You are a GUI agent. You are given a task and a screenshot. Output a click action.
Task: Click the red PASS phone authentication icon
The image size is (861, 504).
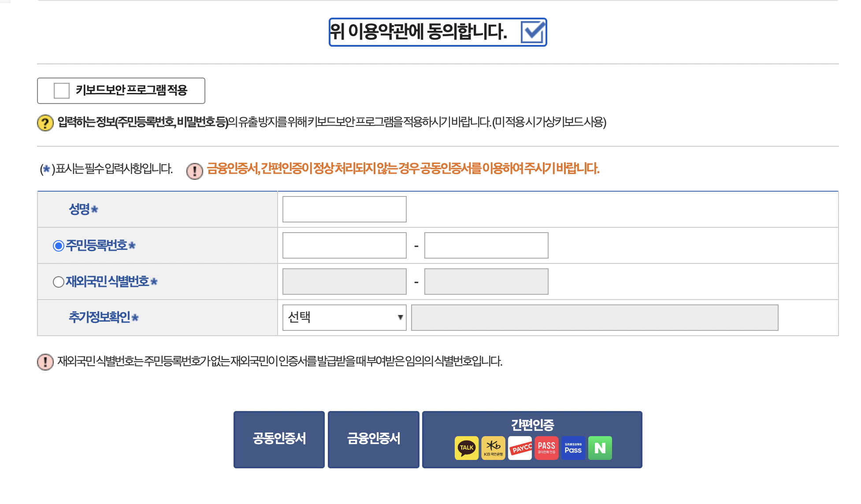click(546, 448)
